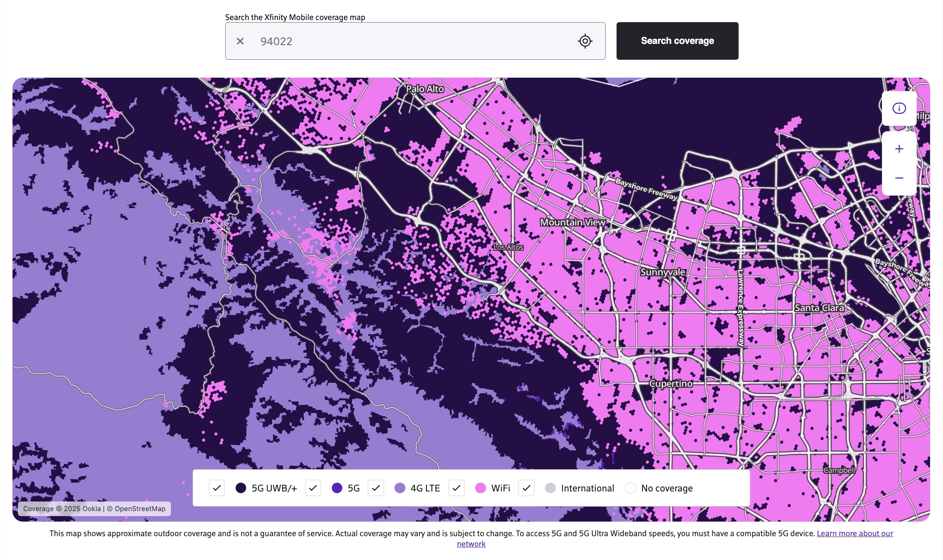Click the Sunnyvale map label
Screen dimensions: 943x560
tap(663, 272)
